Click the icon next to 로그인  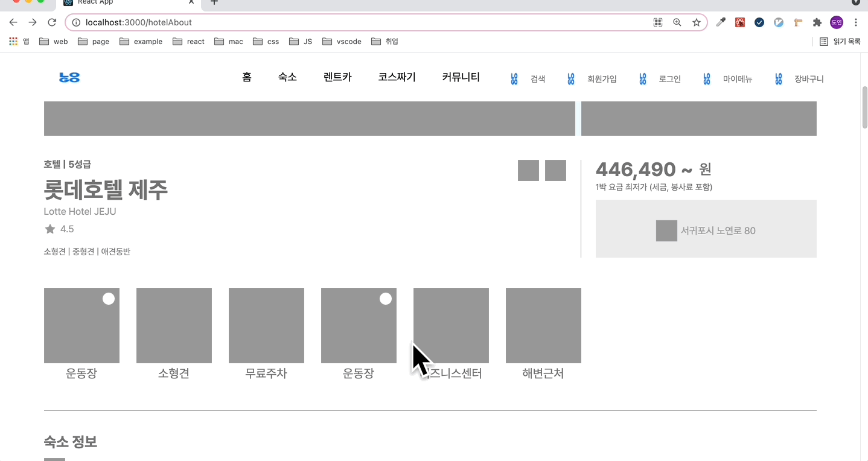click(x=643, y=79)
